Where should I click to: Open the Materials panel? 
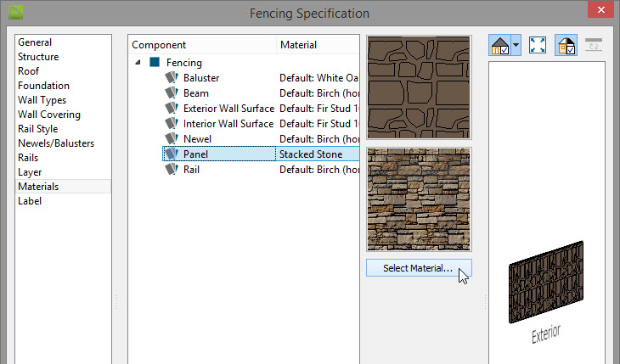click(x=38, y=187)
